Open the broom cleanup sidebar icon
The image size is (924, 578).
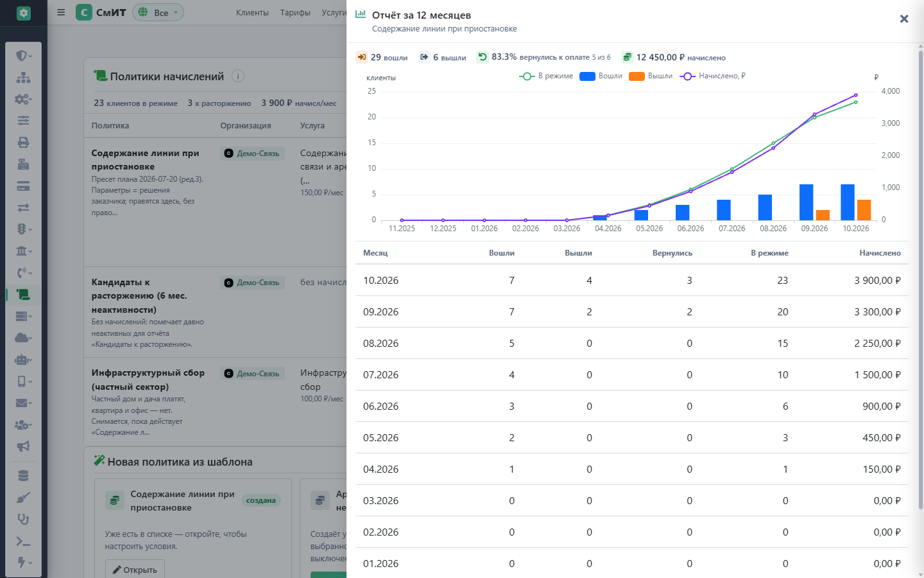(x=23, y=498)
